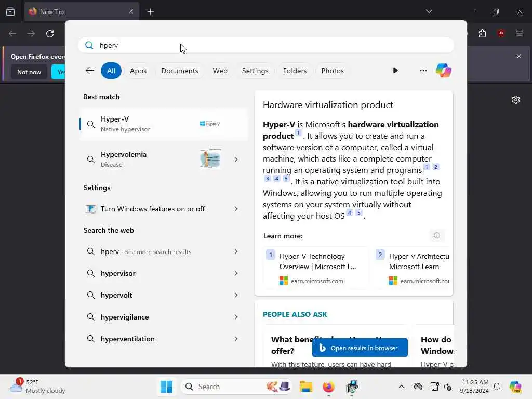This screenshot has height=399, width=532.
Task: Click the Hypervolemia thumbnail image
Action: pyautogui.click(x=210, y=158)
